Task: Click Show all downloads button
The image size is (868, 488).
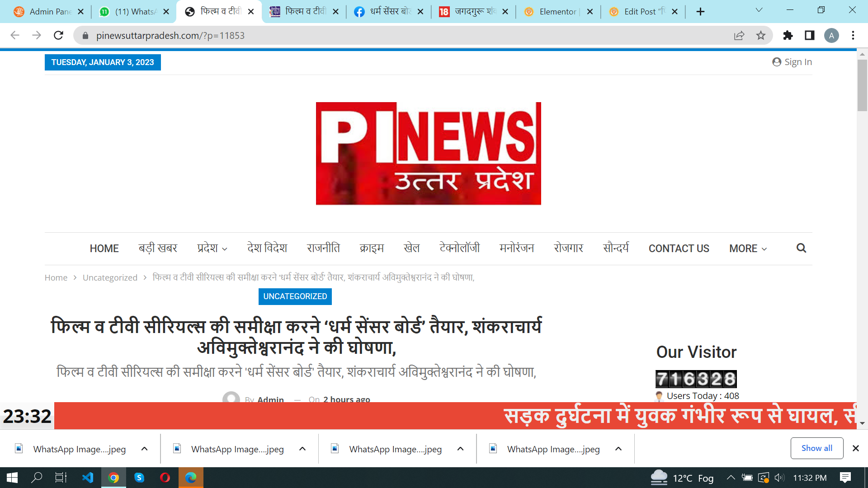Action: (x=816, y=448)
